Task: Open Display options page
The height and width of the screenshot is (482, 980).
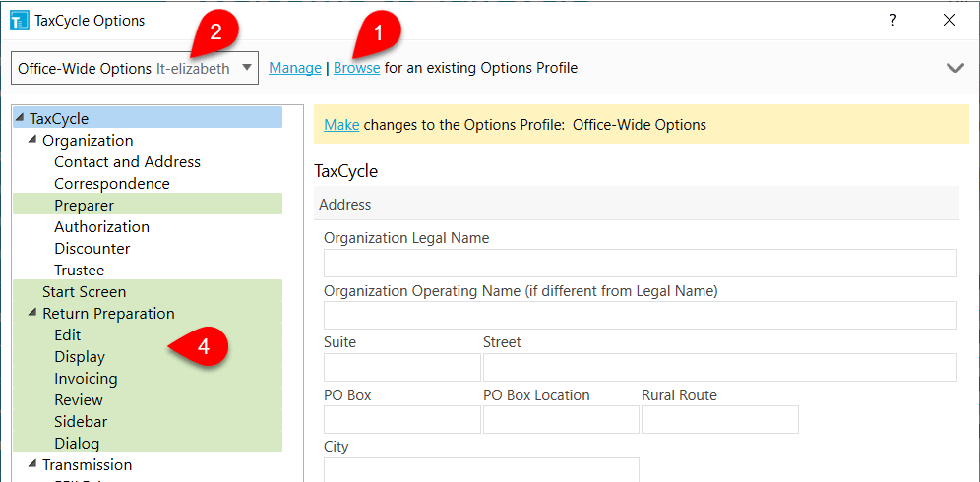Action: pyautogui.click(x=80, y=357)
